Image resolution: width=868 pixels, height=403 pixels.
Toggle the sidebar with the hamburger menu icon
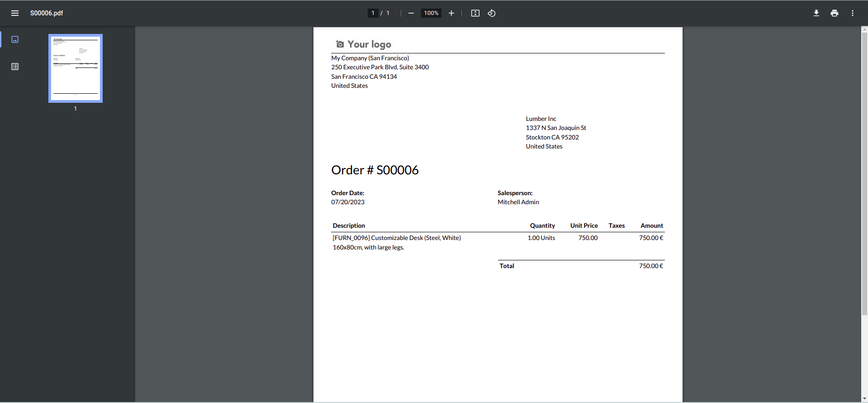point(15,13)
